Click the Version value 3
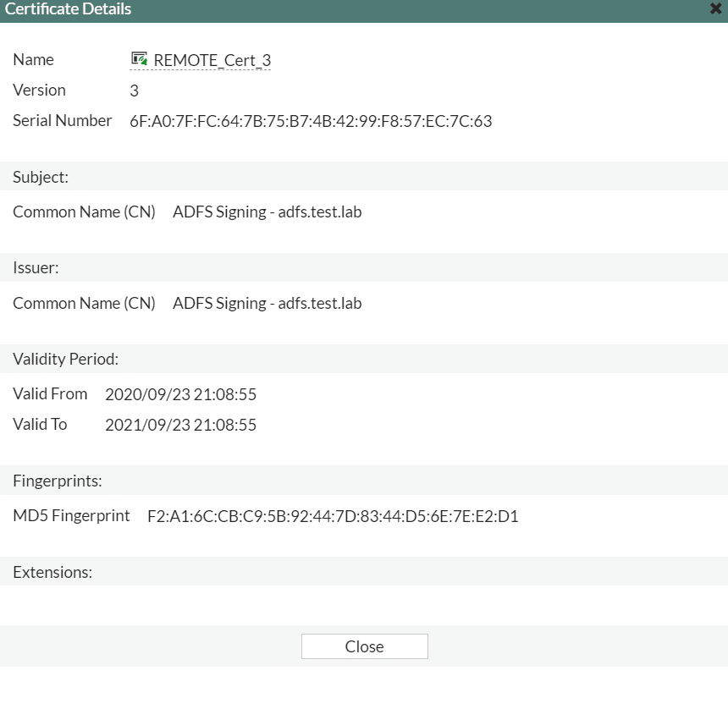The image size is (728, 709). (135, 91)
